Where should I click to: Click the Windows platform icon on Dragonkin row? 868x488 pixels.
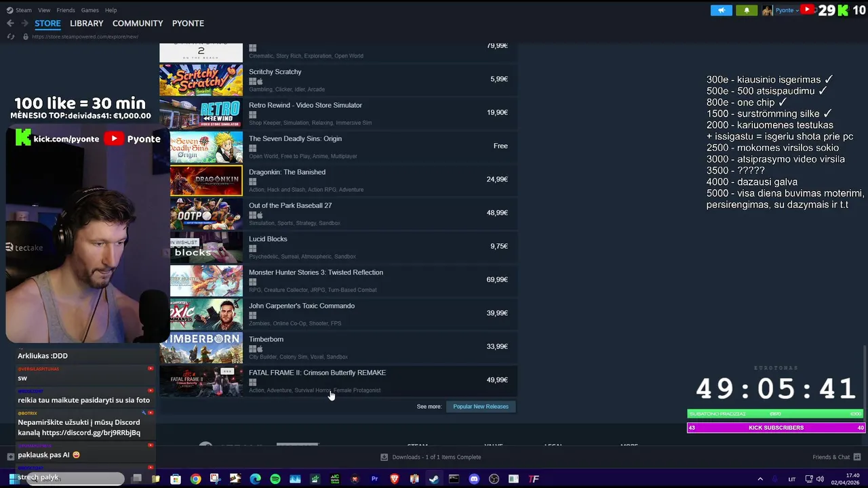click(252, 182)
